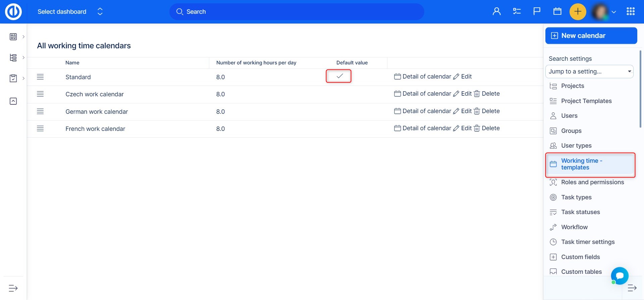Expand the user avatar menu arrow
Image resolution: width=644 pixels, height=300 pixels.
tap(613, 12)
